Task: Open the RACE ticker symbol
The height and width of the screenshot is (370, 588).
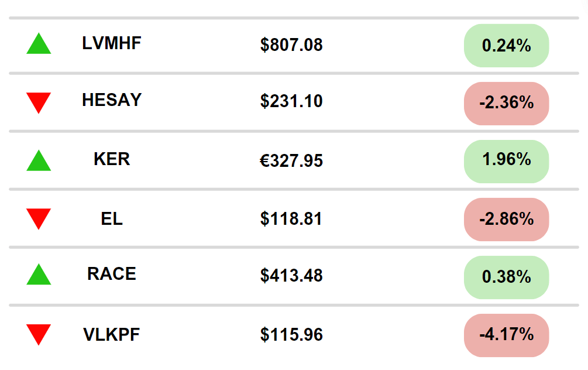Action: [112, 274]
